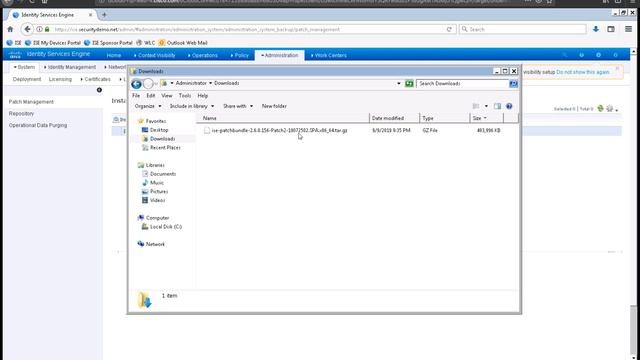Expand the Administrator breadcrumb arrow
This screenshot has height=360, width=640.
(211, 83)
